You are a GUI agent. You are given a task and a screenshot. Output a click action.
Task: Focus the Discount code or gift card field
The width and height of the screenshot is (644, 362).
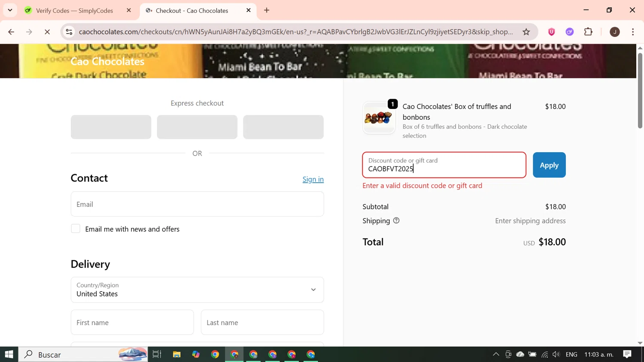[444, 165]
